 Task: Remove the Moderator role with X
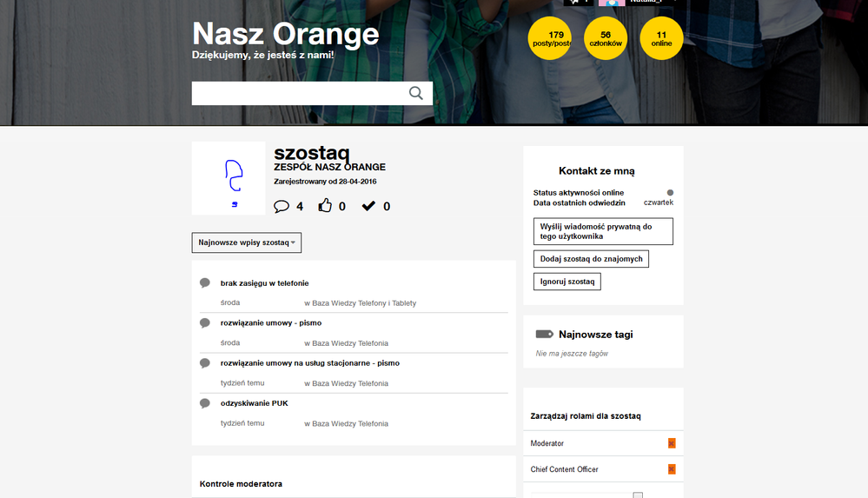pyautogui.click(x=671, y=443)
